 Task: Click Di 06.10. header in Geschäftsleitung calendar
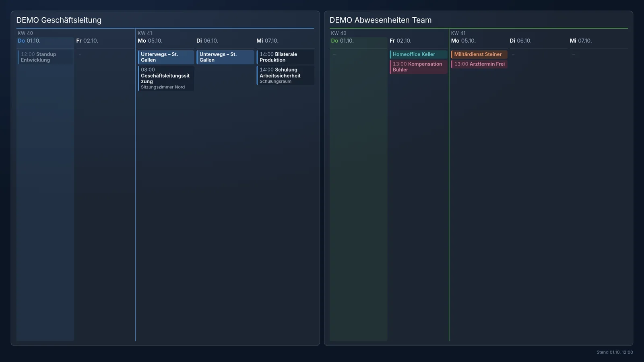pyautogui.click(x=207, y=41)
